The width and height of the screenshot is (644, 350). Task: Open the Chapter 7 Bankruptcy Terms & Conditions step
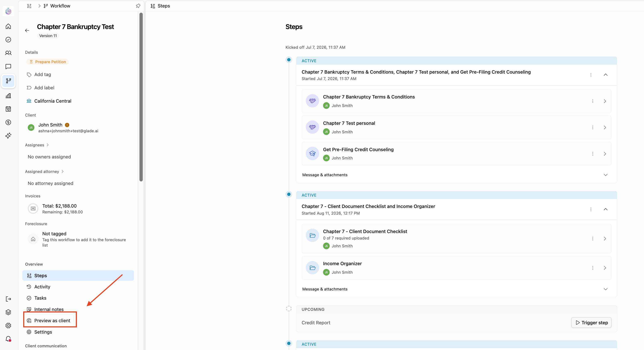click(x=456, y=101)
